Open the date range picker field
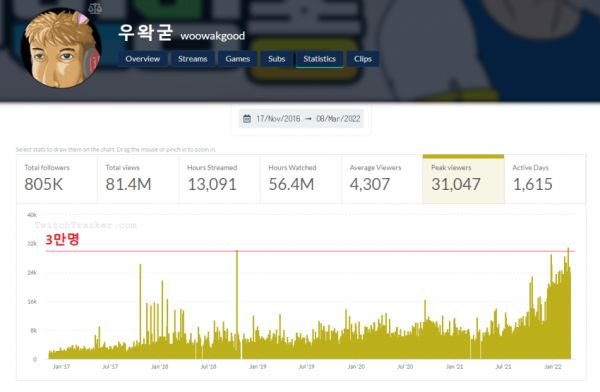The width and height of the screenshot is (600, 392). click(x=301, y=119)
